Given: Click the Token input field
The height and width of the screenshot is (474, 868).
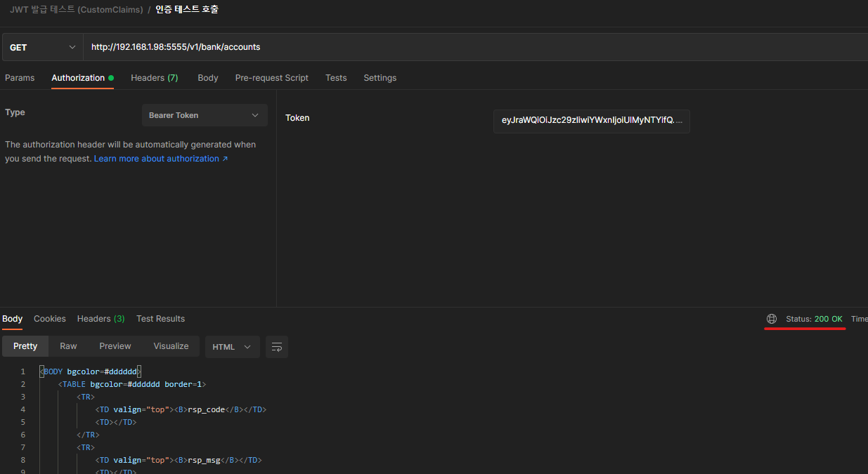Looking at the screenshot, I should tap(591, 121).
